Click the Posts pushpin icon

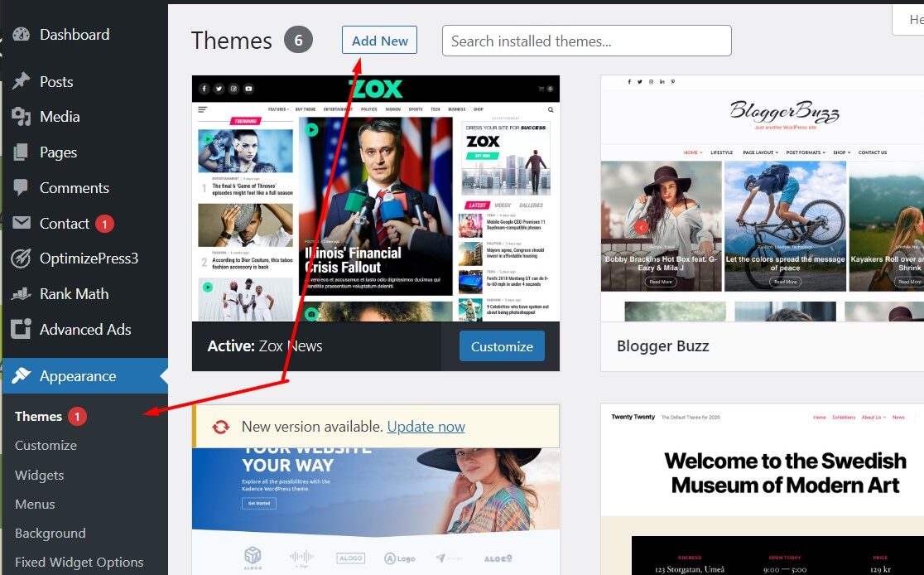click(22, 81)
